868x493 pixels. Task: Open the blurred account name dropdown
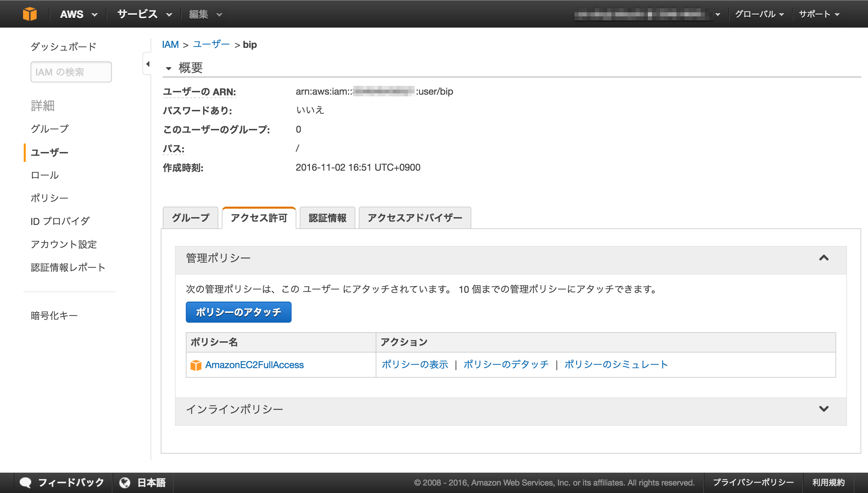pos(647,14)
